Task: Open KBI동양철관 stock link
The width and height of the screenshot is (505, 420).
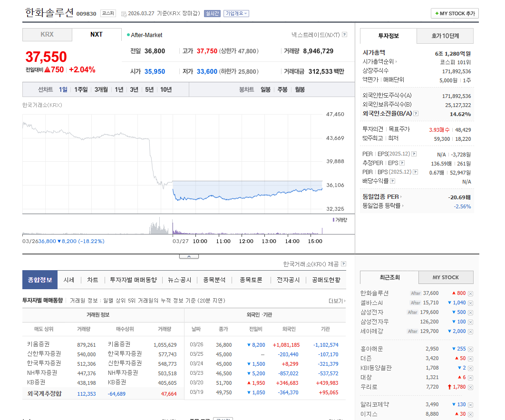Action: pos(376,368)
